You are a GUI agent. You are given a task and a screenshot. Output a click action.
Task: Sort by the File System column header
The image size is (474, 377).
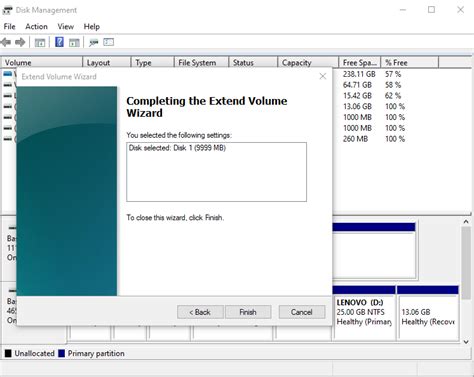201,63
